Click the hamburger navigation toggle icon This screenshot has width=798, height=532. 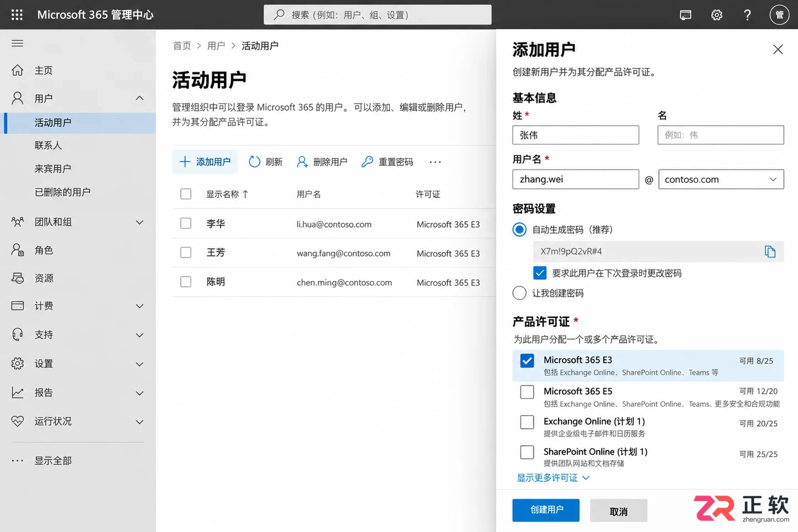18,43
